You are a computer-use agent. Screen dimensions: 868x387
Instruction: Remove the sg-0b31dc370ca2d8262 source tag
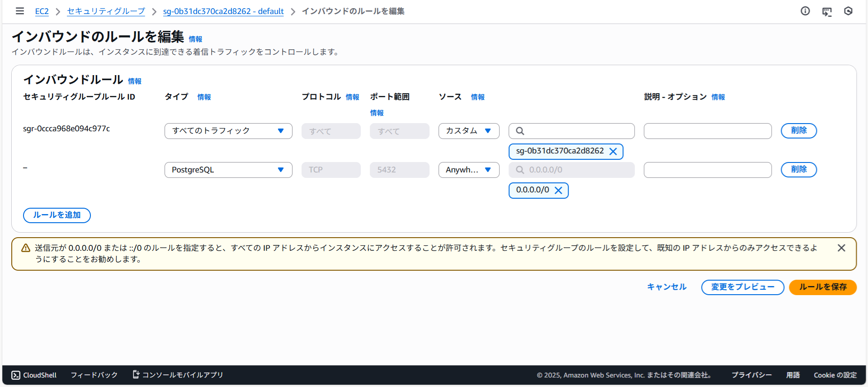pyautogui.click(x=613, y=152)
